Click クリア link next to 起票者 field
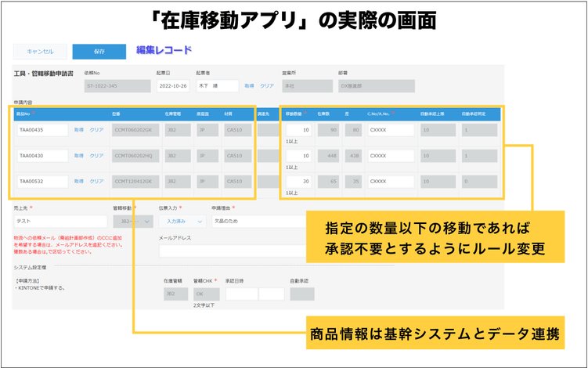This screenshot has height=368, width=588. tap(267, 85)
